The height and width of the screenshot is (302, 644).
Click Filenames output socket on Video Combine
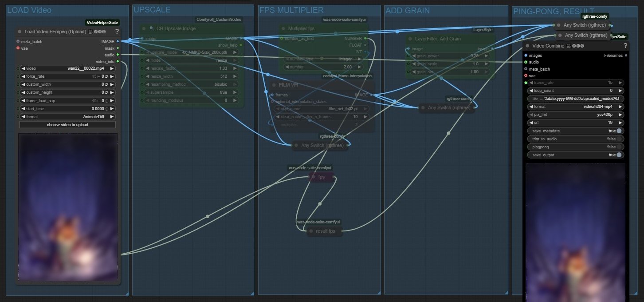626,56
